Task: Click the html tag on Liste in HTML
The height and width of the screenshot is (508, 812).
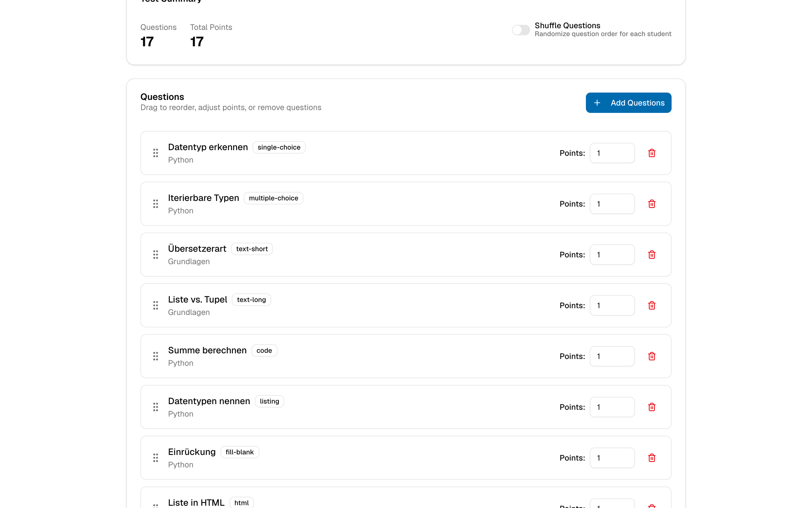Action: [242, 503]
